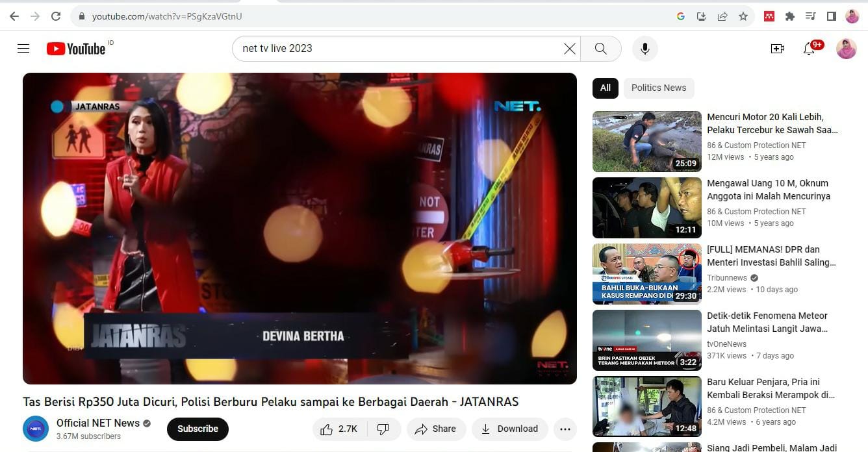Clear the search box with X
This screenshot has width=868, height=452.
point(570,49)
